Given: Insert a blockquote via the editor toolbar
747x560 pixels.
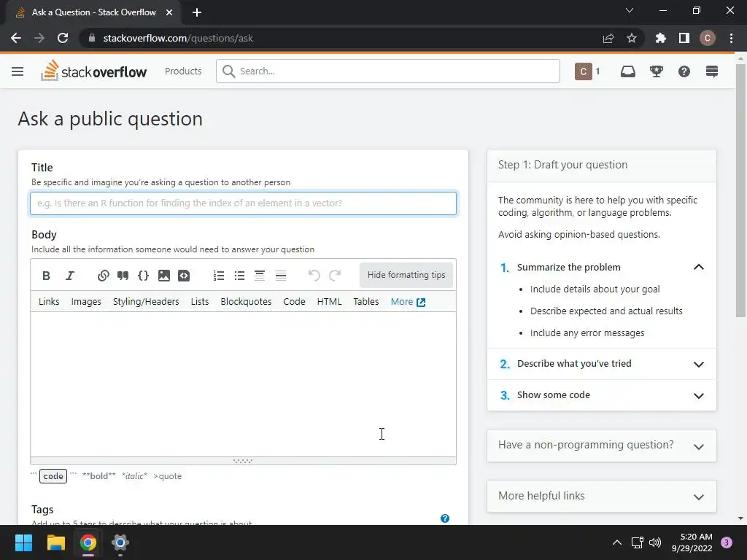Looking at the screenshot, I should tap(123, 276).
